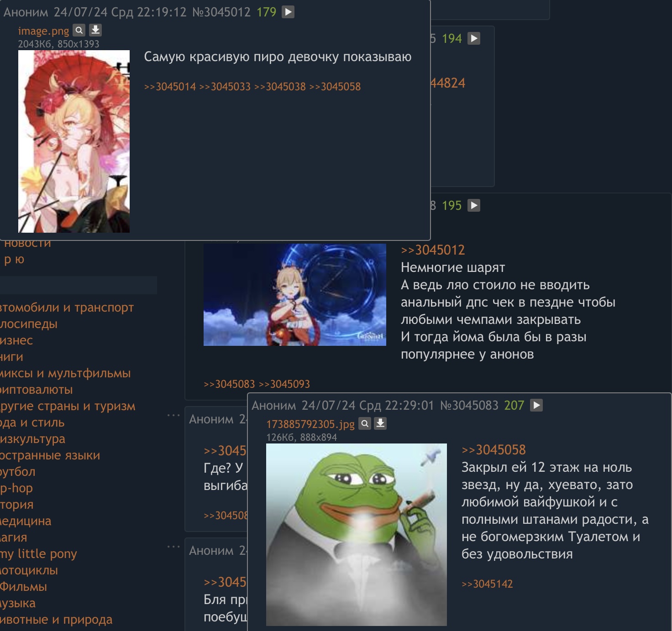Image resolution: width=672 pixels, height=631 pixels.
Task: Click post number №3045083
Action: click(x=469, y=405)
